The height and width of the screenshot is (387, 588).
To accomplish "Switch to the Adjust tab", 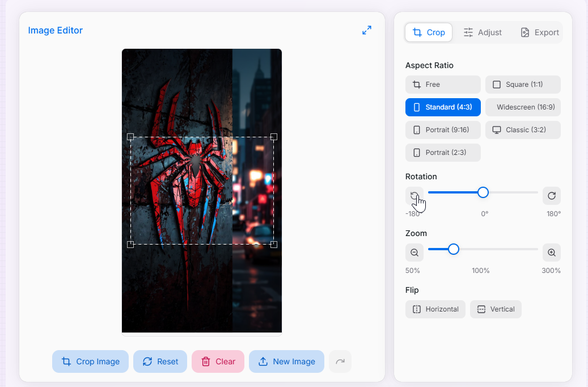I will [x=483, y=32].
